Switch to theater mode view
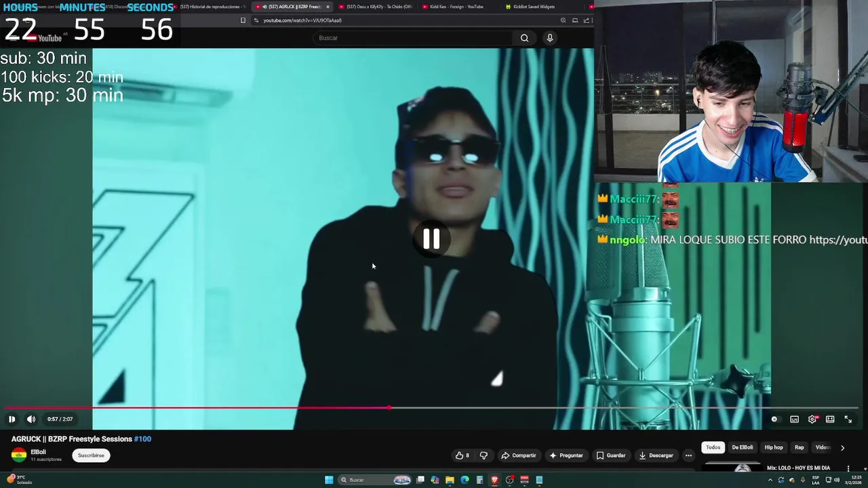This screenshot has width=868, height=488. click(x=830, y=419)
